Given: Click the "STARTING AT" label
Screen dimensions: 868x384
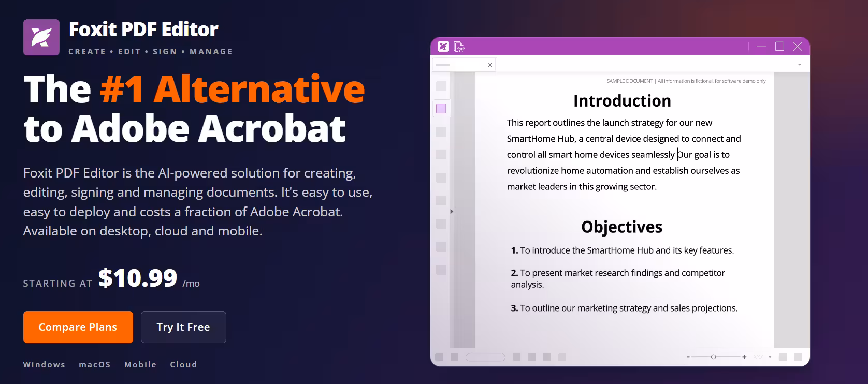Looking at the screenshot, I should coord(58,284).
